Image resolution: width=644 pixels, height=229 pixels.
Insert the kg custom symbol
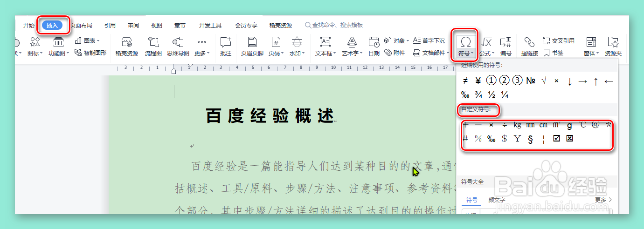coord(518,125)
